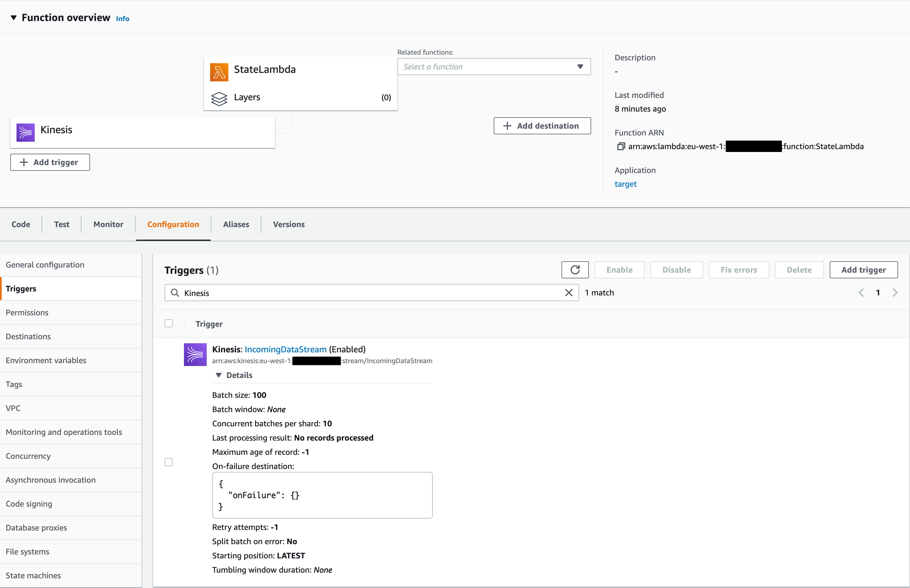This screenshot has height=588, width=910.
Task: Open General configuration in sidebar
Action: coord(71,265)
